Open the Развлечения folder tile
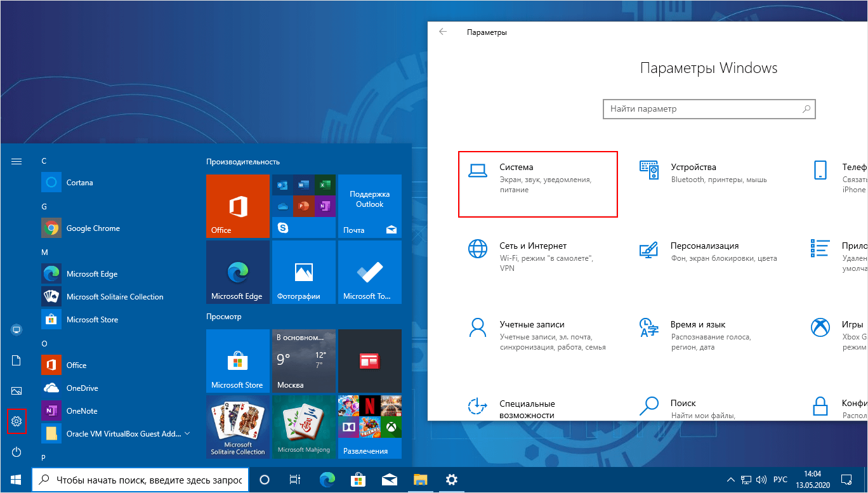This screenshot has height=493, width=868. coord(370,427)
